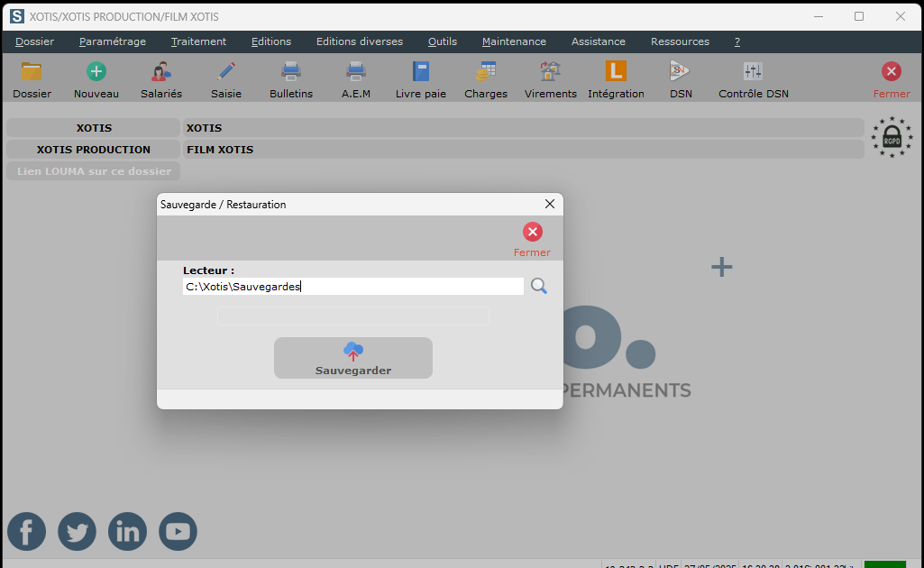Image resolution: width=924 pixels, height=568 pixels.
Task: Close Sauvegarde / Restauration dialog with X
Action: pyautogui.click(x=550, y=204)
